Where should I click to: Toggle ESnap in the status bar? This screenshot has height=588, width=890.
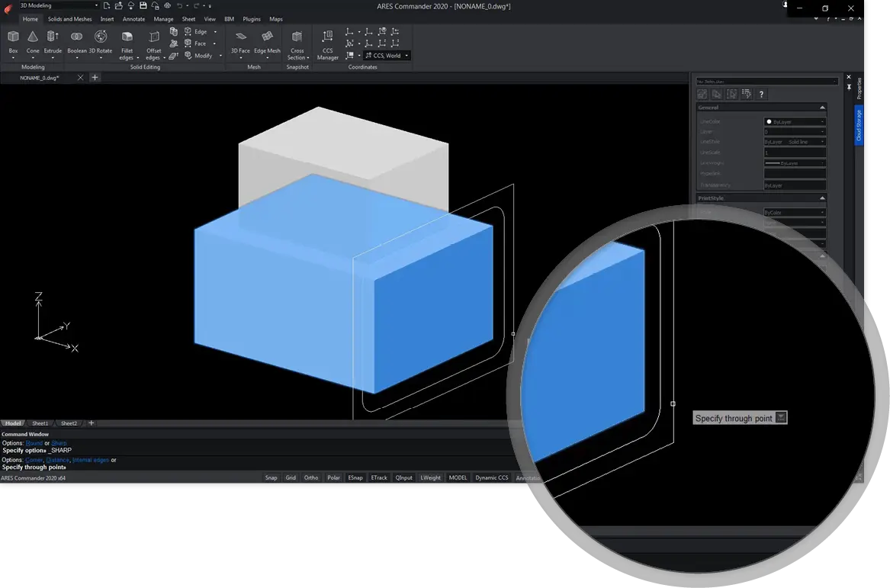355,478
